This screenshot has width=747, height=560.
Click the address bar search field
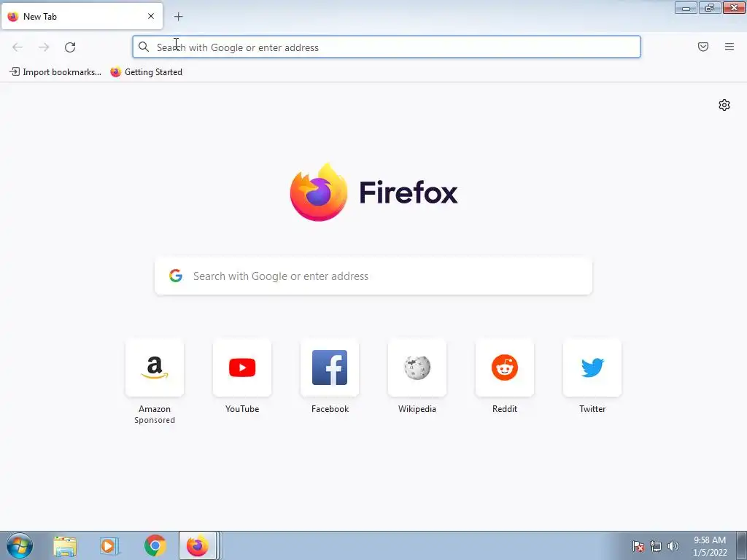(387, 47)
